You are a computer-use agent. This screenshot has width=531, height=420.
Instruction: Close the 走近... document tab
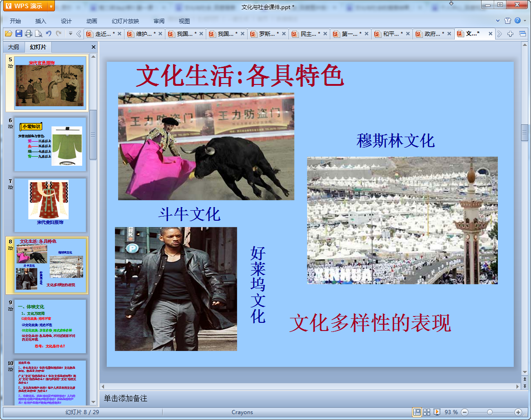coord(119,34)
